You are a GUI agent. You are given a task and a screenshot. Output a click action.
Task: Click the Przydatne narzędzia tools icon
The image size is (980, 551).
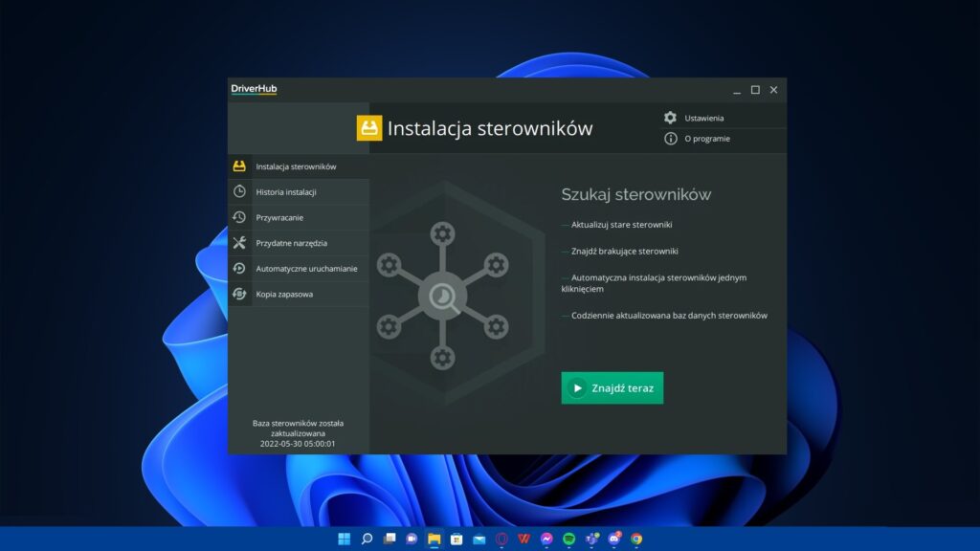point(239,243)
